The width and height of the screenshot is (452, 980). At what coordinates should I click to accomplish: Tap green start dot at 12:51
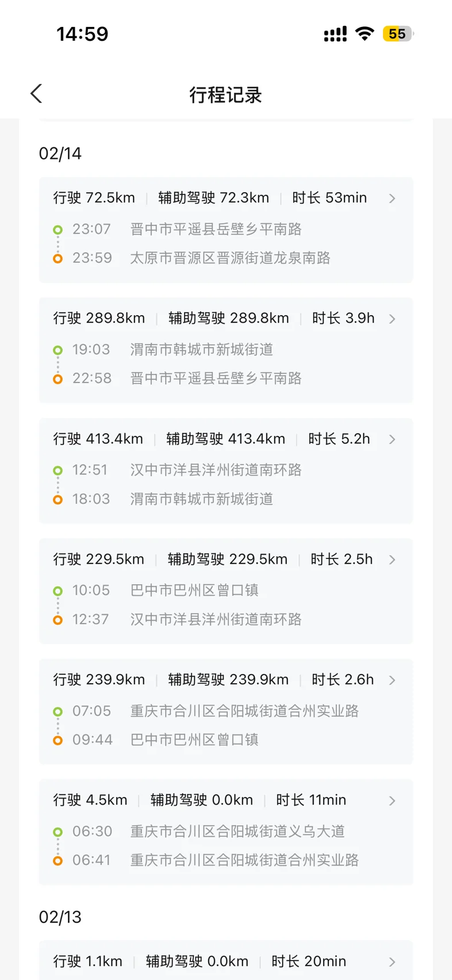coord(58,470)
